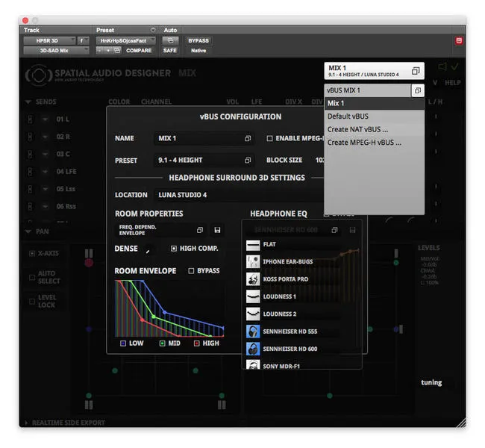Viewport: 485px width, 448px height.
Task: Toggle the LOW band checkbox
Action: (123, 343)
